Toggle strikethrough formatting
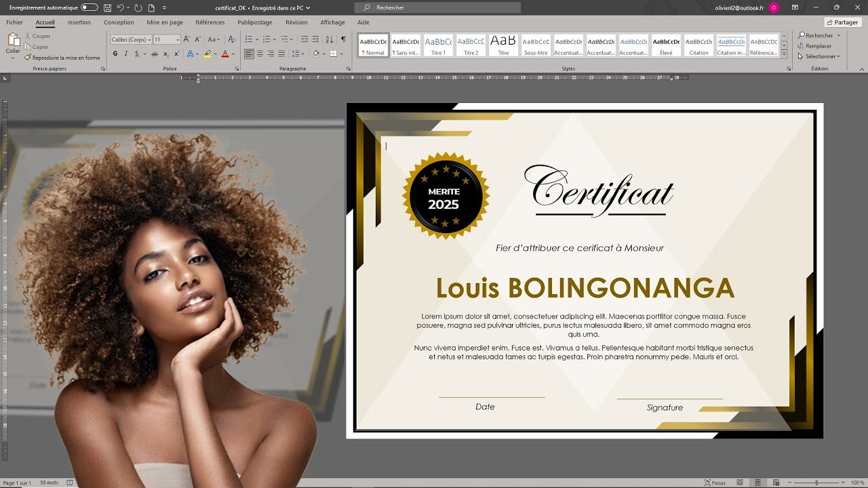Screen dimensions: 868x488 tap(155, 54)
